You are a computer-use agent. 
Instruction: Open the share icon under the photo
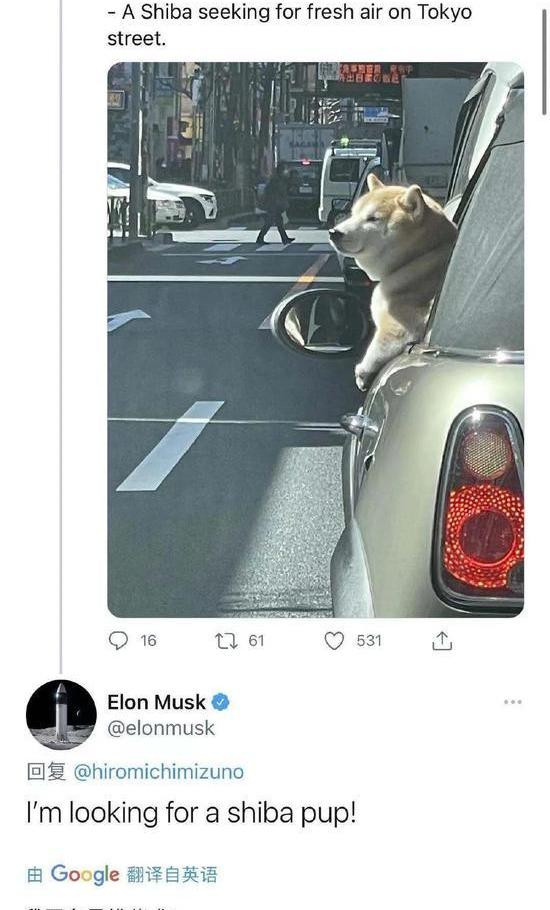point(442,640)
